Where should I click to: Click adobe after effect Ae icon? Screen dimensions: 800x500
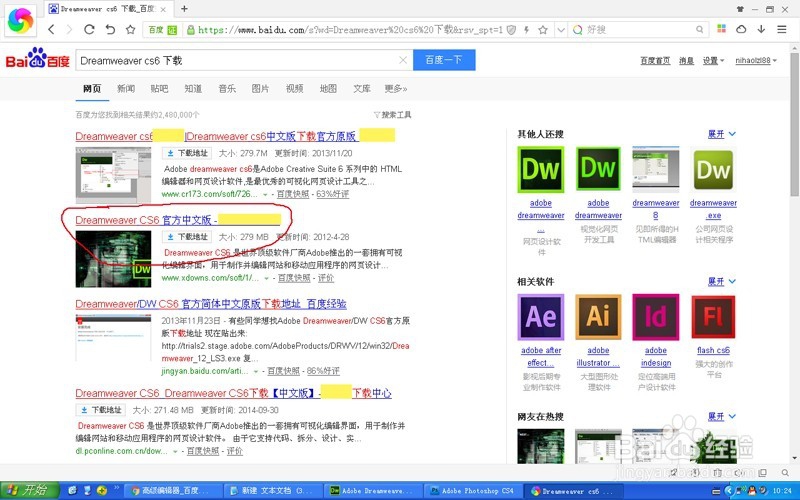(541, 317)
